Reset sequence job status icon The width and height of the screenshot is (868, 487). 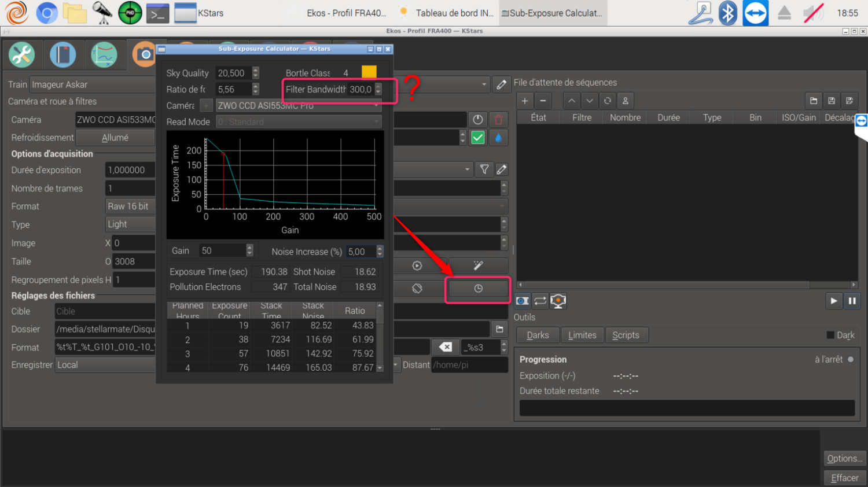[608, 101]
